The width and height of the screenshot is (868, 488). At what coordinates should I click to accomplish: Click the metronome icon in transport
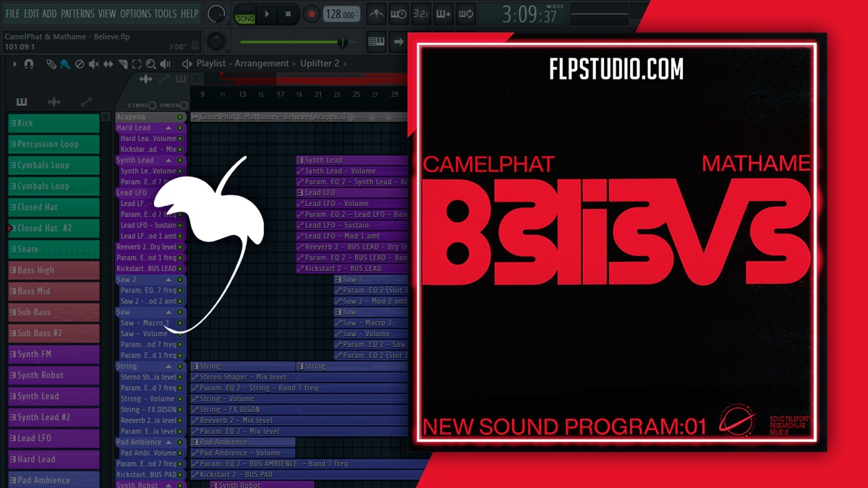[x=376, y=14]
